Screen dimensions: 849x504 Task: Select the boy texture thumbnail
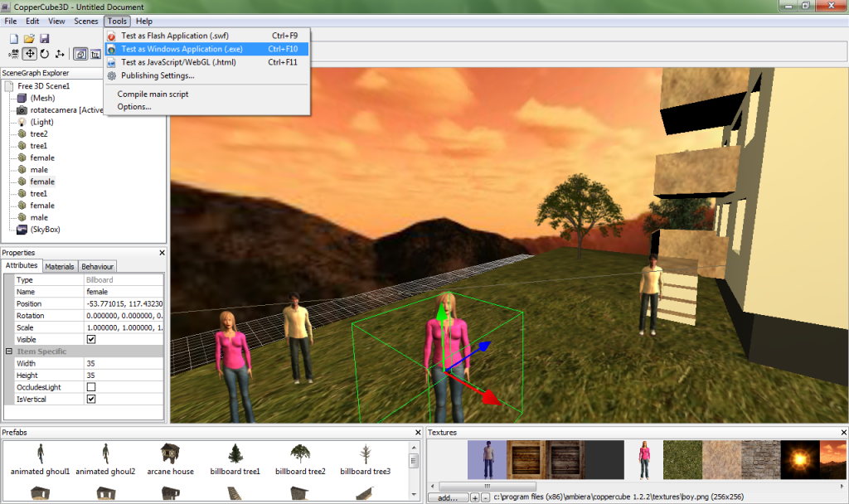point(488,459)
